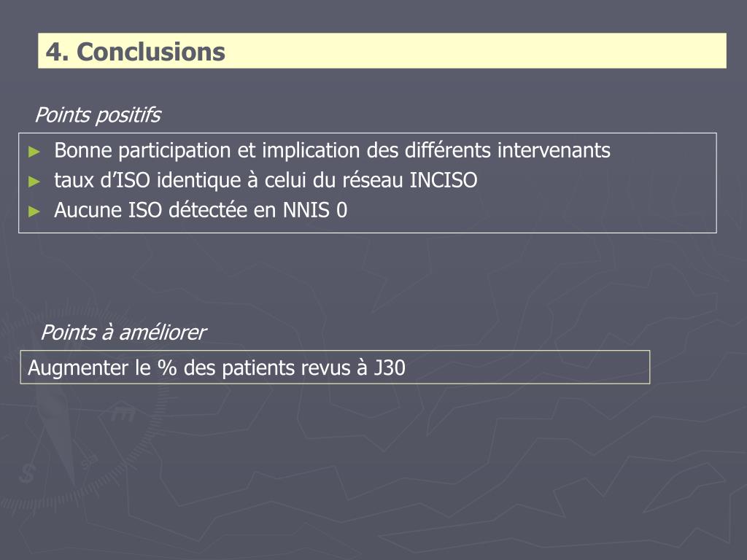Click the green arrow bullet beside 'Aucune ISO'
This screenshot has width=747, height=560.
click(34, 211)
